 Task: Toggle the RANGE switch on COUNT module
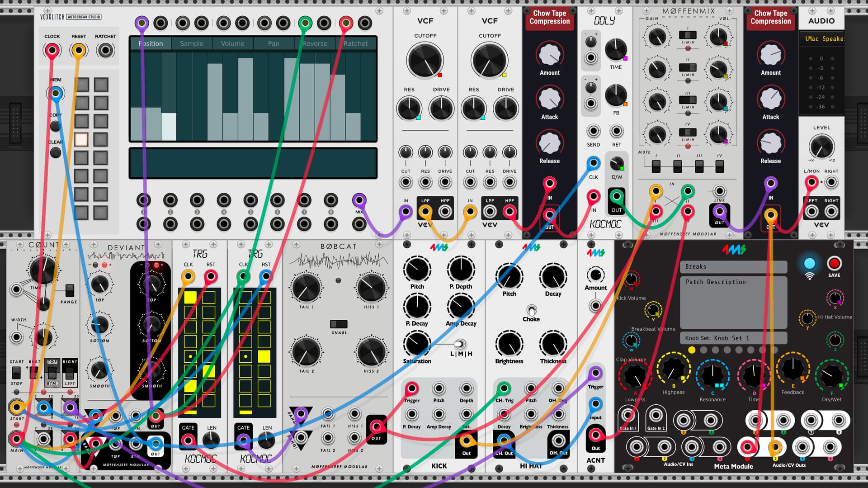[69, 290]
